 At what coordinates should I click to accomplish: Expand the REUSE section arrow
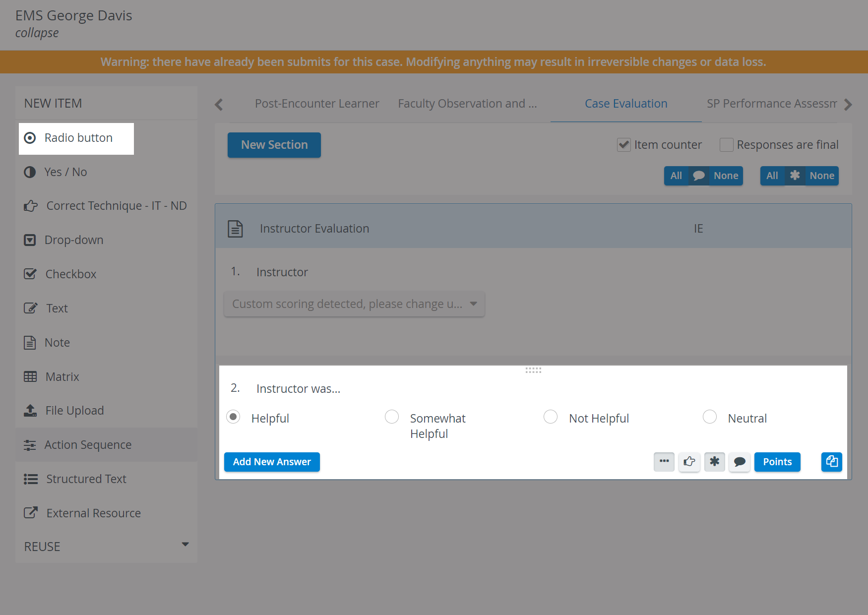185,545
